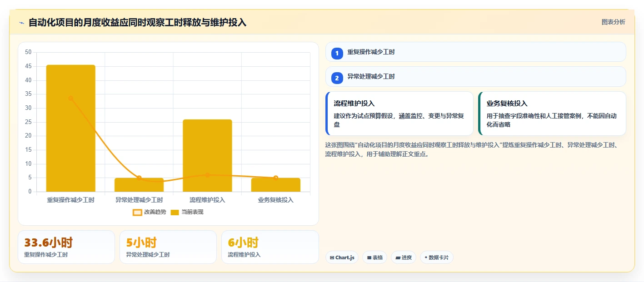
Task: Click trend line point above 业务复核投入 bar
Action: [276, 178]
